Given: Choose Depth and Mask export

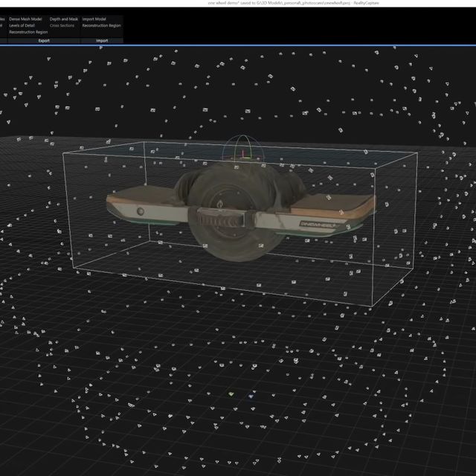Looking at the screenshot, I should pyautogui.click(x=64, y=19).
